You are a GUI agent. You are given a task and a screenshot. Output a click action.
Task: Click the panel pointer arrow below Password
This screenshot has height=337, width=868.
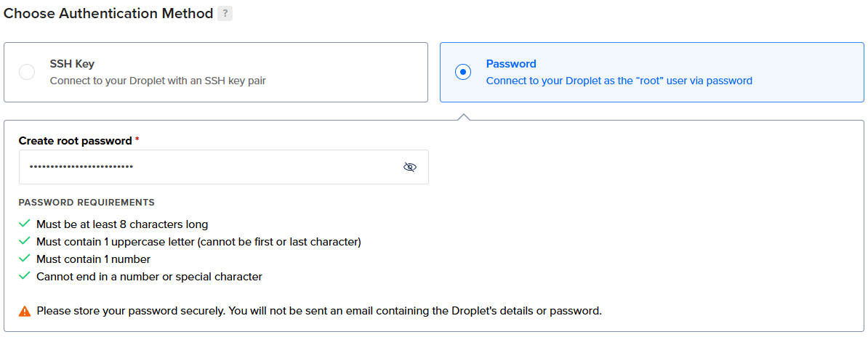[x=465, y=117]
